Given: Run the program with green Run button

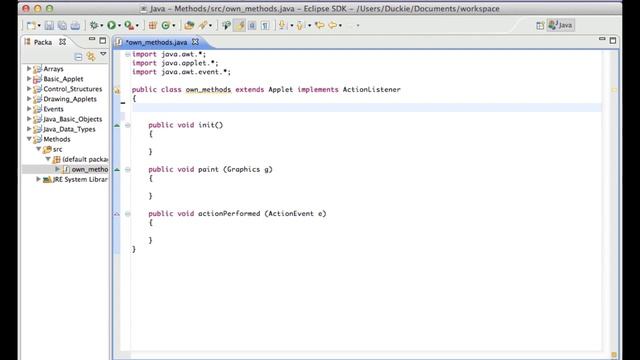Looking at the screenshot, I should (x=111, y=25).
